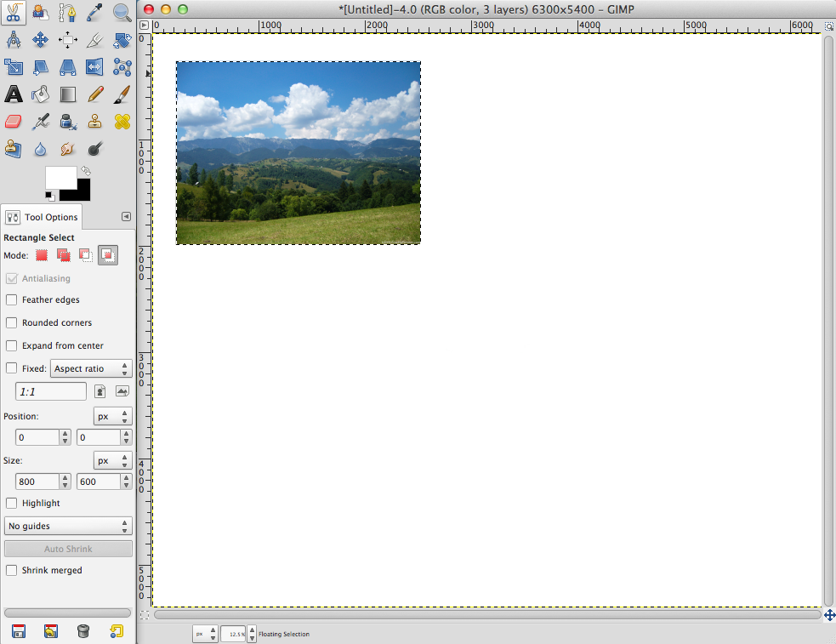Choose the Pencil tool
Viewport: 836px width, 644px height.
95,94
